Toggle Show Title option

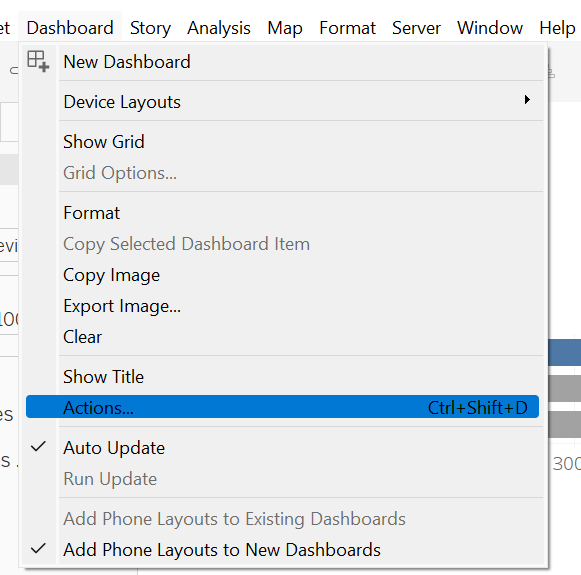click(x=282, y=377)
